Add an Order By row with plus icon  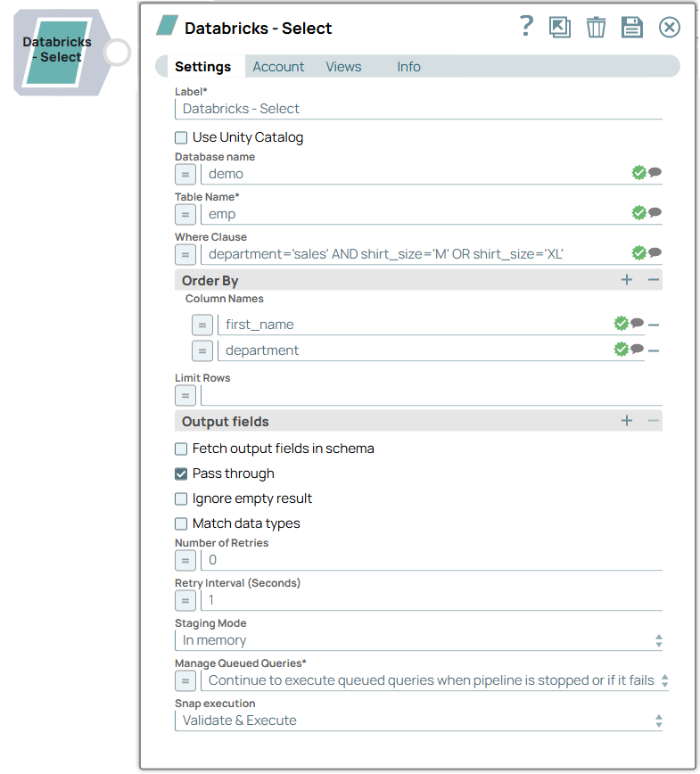click(627, 280)
